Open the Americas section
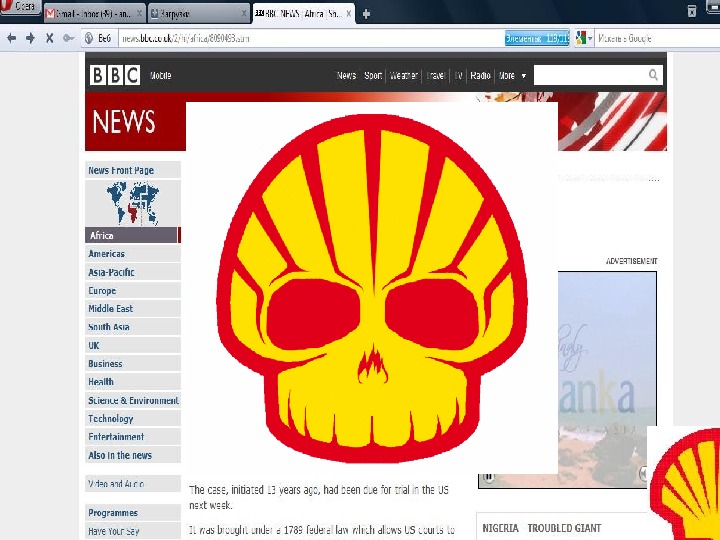Viewport: 720px width, 540px height. (x=133, y=253)
